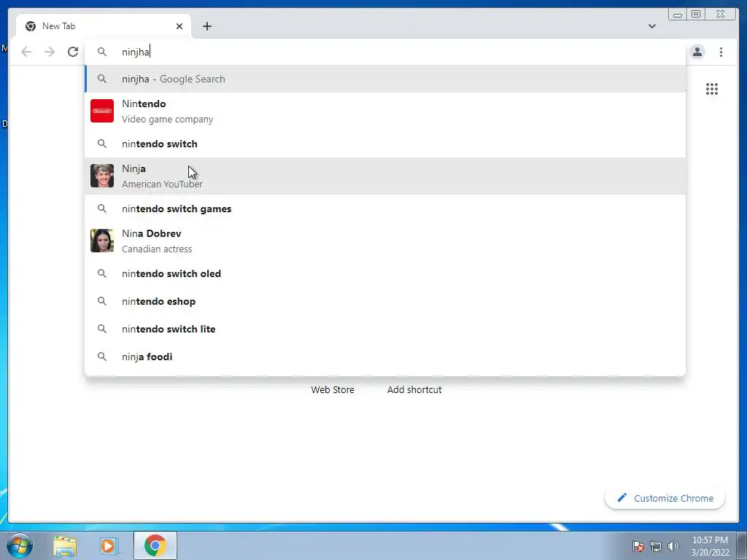Open the volume speaker tray icon

[673, 546]
